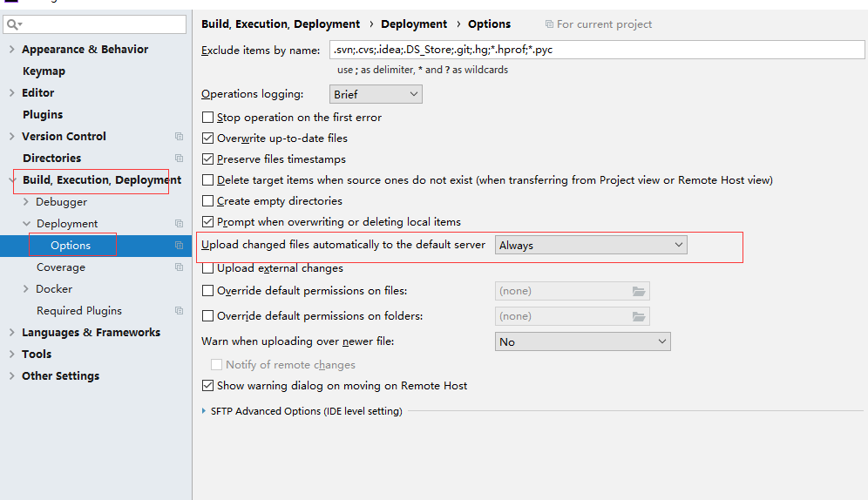Select Keymap in settings tree
868x500 pixels.
point(44,71)
